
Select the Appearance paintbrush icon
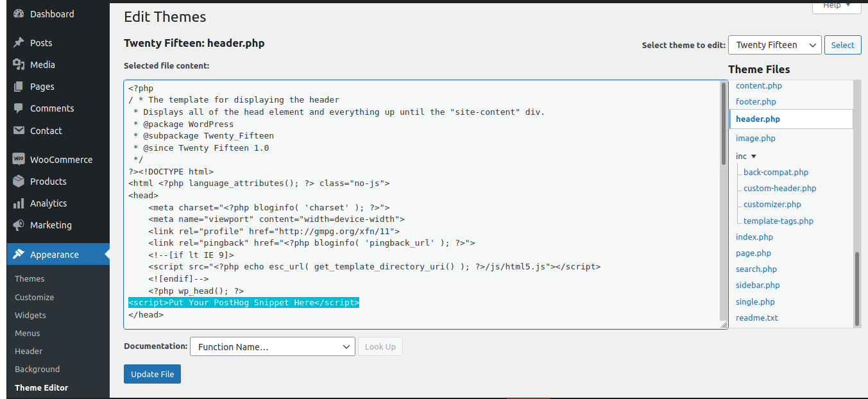click(18, 253)
